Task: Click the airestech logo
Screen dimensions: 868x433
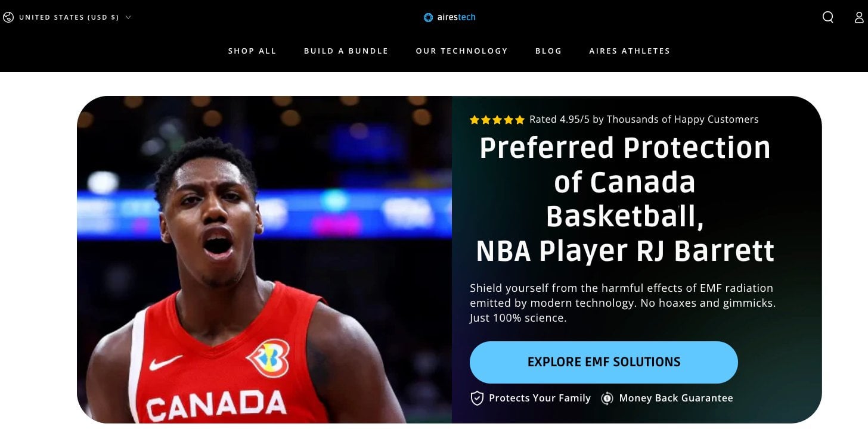Action: [449, 17]
